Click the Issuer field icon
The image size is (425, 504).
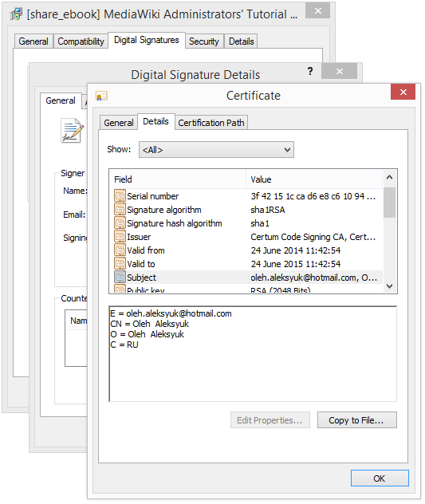click(120, 237)
